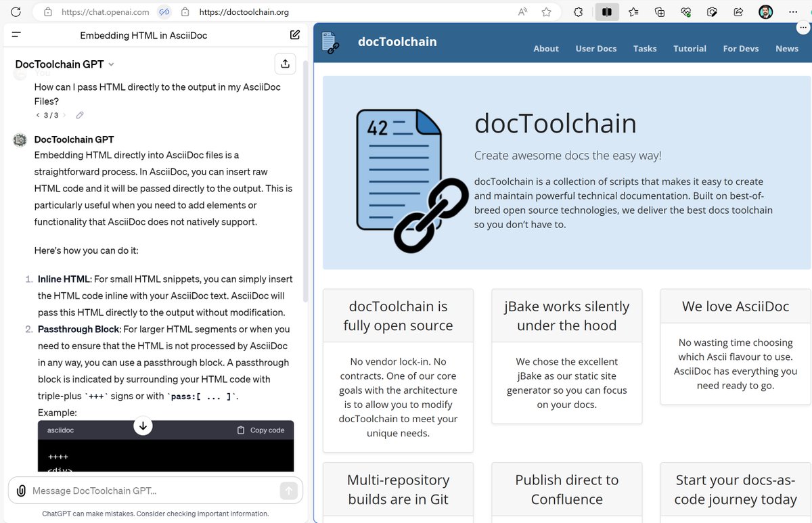Click the '3 / 3' version counter
812x523 pixels.
[51, 116]
